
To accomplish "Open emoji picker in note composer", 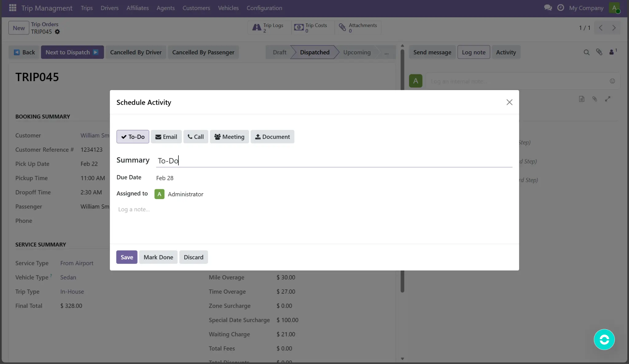I will coord(612,81).
